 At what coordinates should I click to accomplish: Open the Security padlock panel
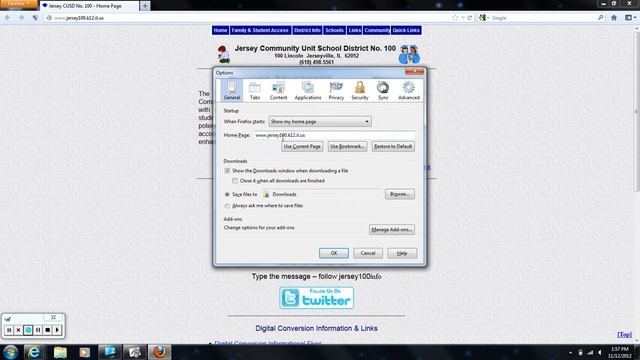[x=360, y=90]
